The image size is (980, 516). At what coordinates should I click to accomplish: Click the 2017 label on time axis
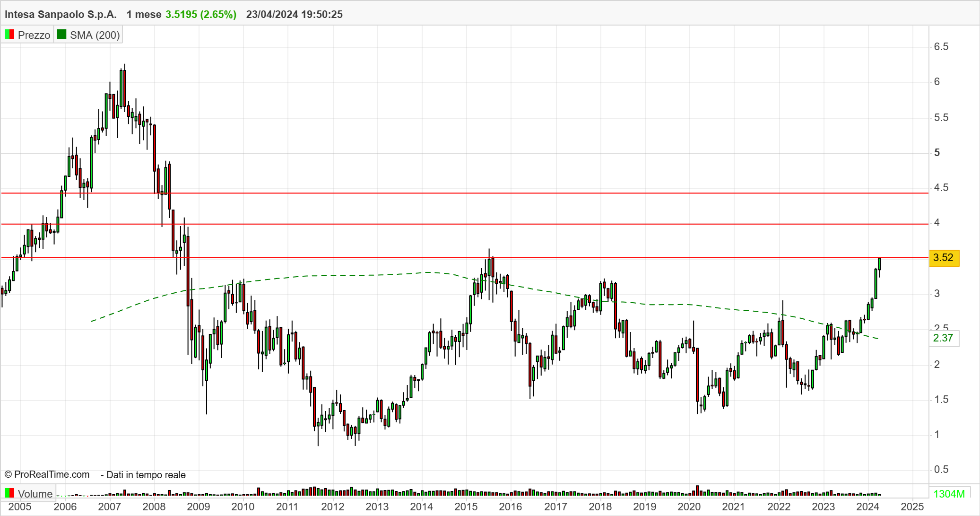coord(556,507)
